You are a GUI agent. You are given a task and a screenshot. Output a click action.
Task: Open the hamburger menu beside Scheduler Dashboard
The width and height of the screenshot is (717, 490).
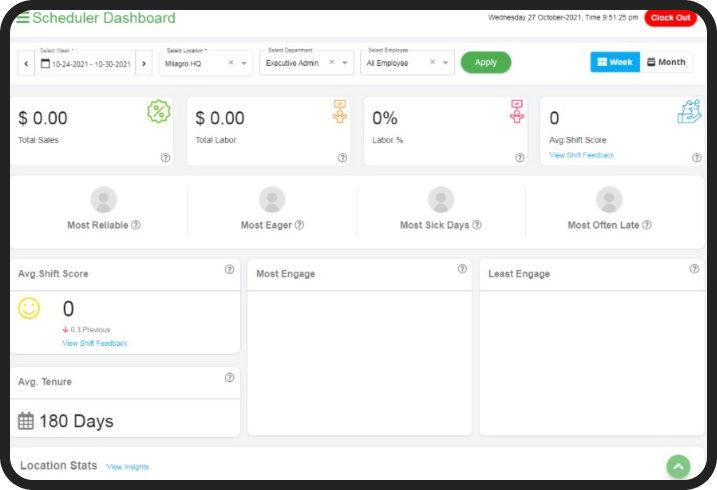click(23, 17)
